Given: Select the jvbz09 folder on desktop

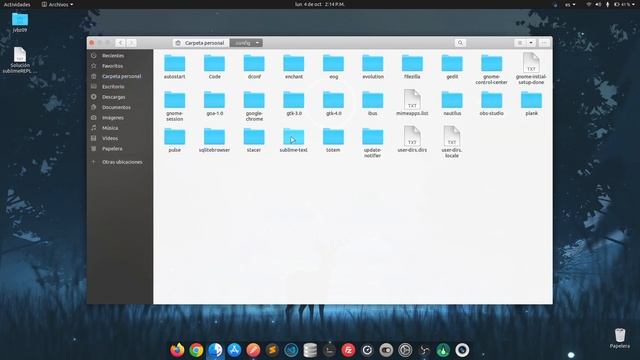Looking at the screenshot, I should point(20,22).
